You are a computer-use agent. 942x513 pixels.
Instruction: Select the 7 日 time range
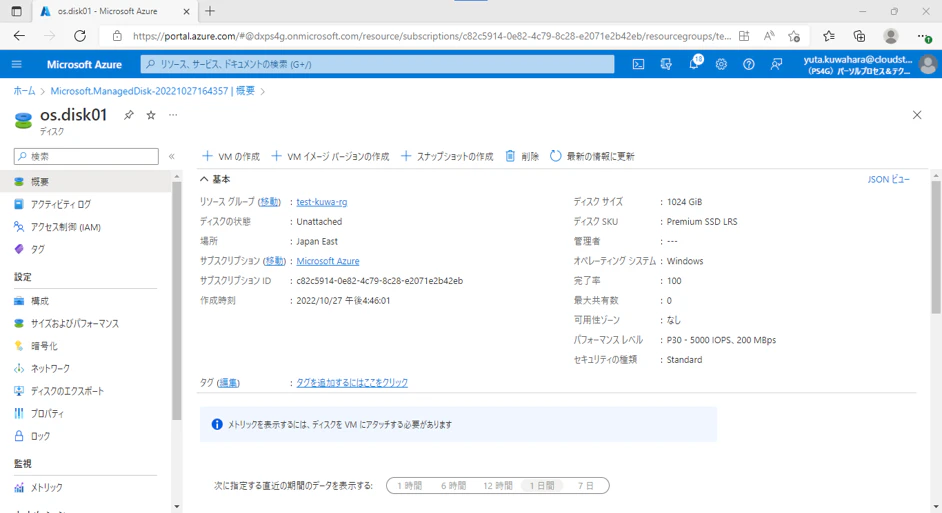[586, 485]
